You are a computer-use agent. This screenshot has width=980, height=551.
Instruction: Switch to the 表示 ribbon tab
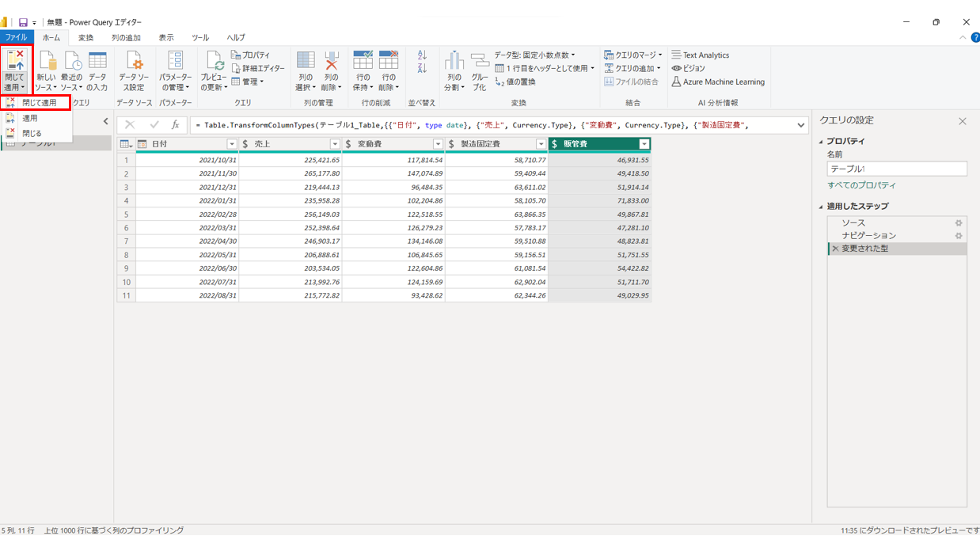point(166,37)
